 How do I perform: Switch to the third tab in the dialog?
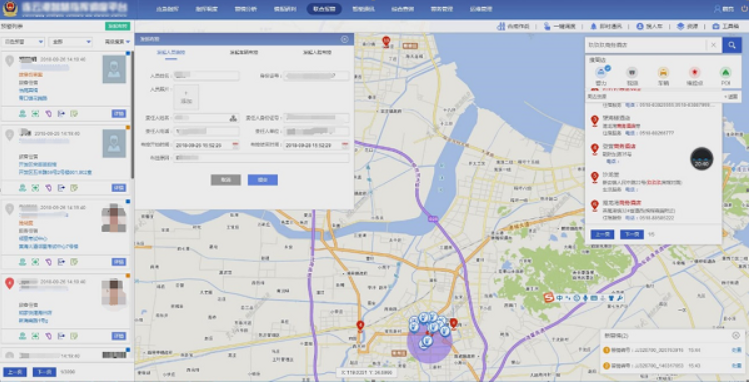[317, 52]
